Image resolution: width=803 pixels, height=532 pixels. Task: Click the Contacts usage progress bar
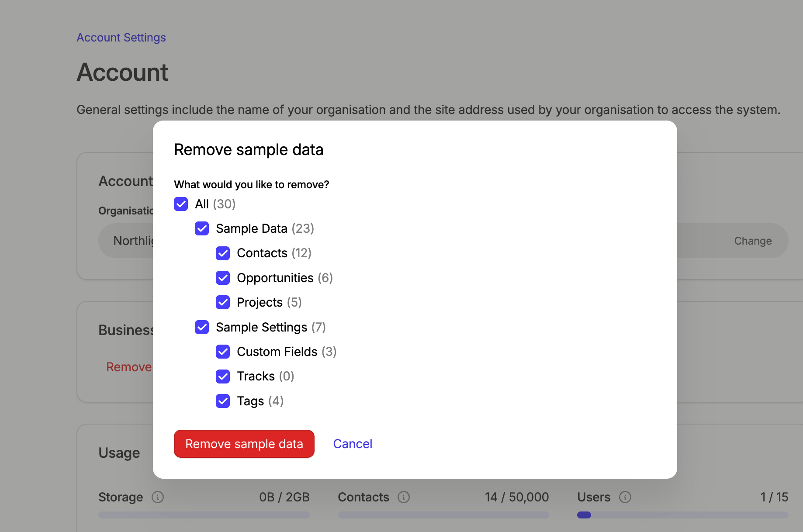443,515
